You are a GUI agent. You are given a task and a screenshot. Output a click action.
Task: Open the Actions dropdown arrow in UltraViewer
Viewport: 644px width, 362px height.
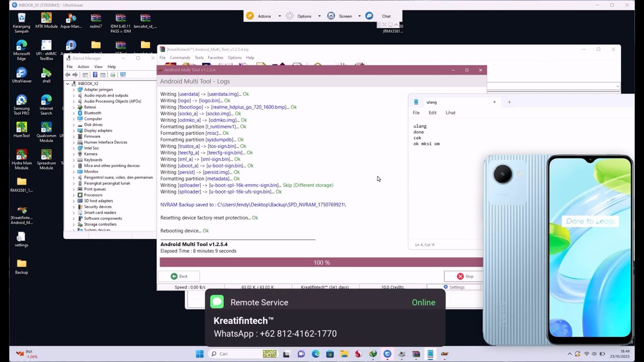pyautogui.click(x=280, y=16)
